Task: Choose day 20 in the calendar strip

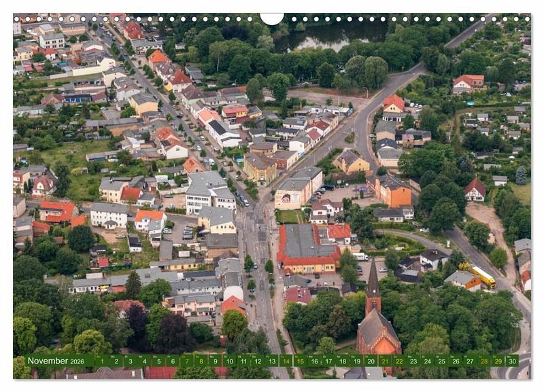Action: point(371,361)
